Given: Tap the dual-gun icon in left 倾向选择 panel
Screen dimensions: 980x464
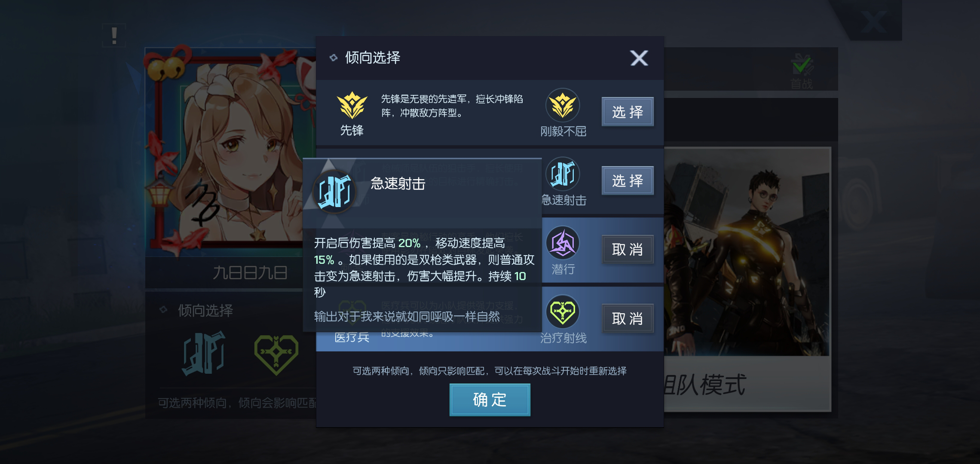Looking at the screenshot, I should (204, 353).
